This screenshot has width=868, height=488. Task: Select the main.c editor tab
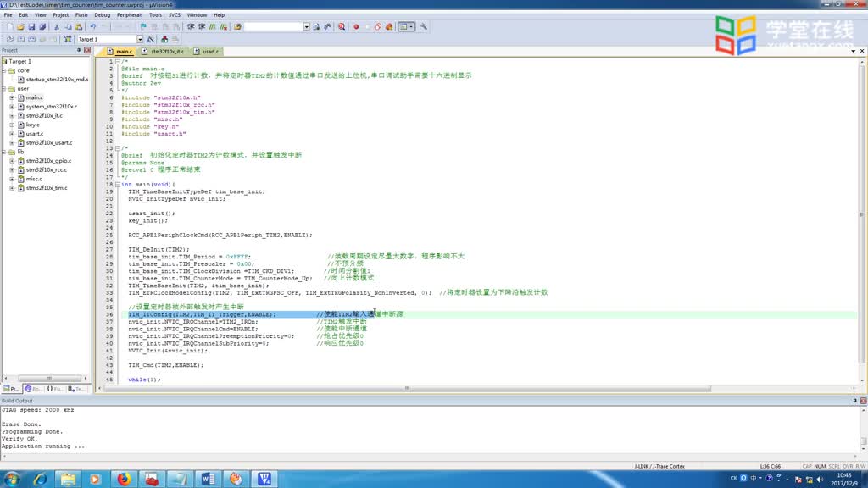(x=120, y=52)
